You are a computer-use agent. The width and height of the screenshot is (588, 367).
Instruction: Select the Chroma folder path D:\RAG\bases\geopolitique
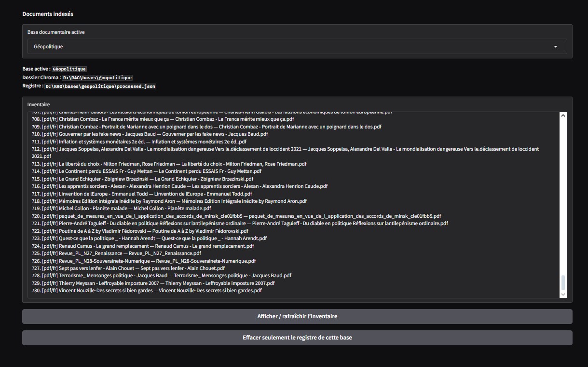(97, 77)
